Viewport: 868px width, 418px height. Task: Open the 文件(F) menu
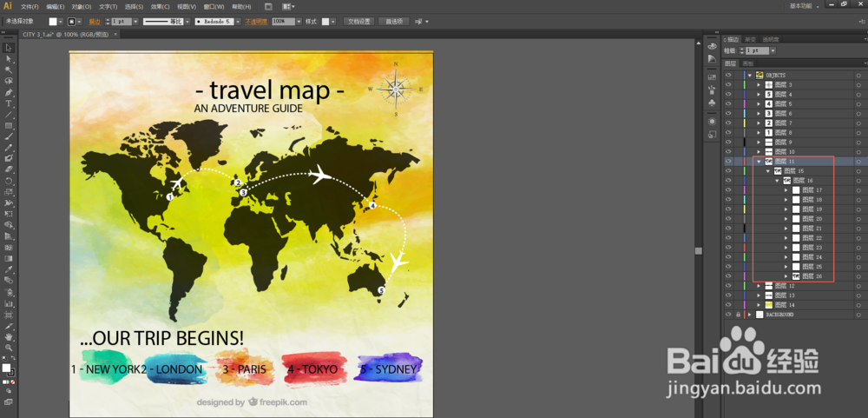pyautogui.click(x=30, y=7)
